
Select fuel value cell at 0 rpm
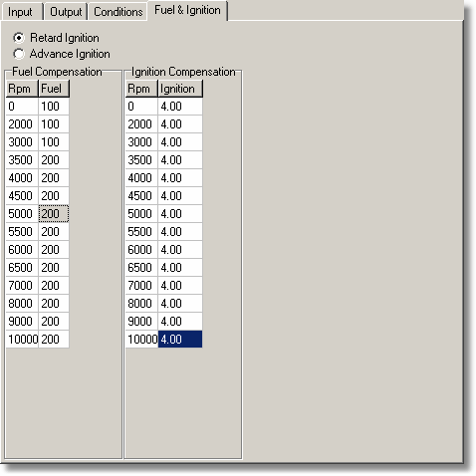point(54,107)
